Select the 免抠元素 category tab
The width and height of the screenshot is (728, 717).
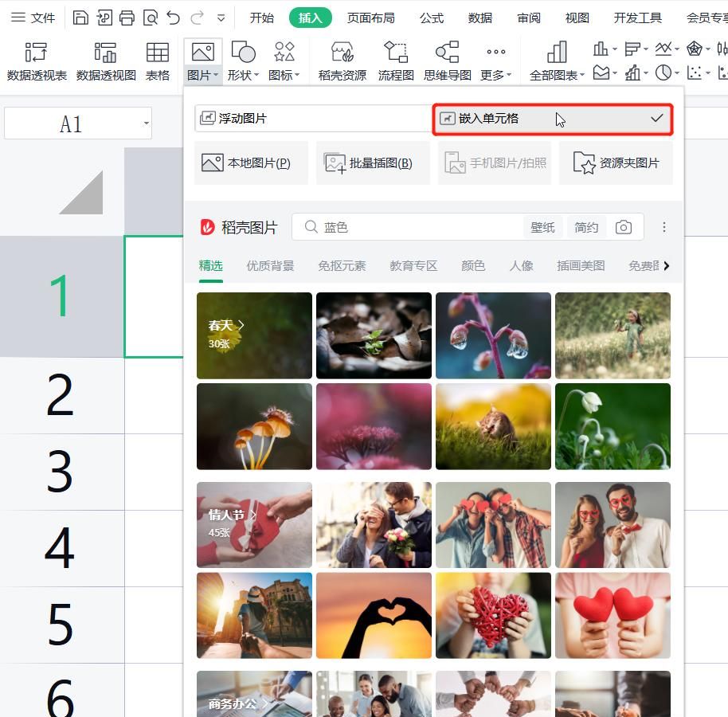(342, 266)
